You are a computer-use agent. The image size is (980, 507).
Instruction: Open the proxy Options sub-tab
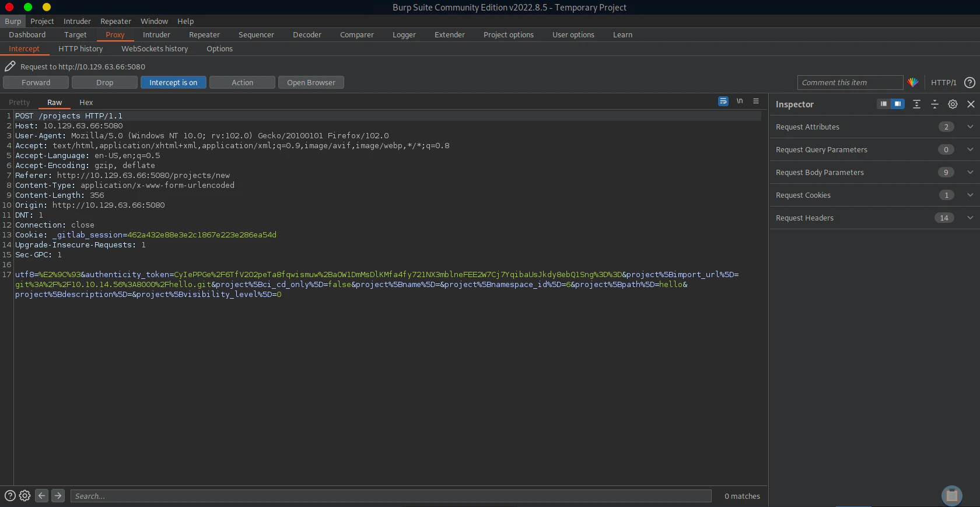pyautogui.click(x=219, y=48)
